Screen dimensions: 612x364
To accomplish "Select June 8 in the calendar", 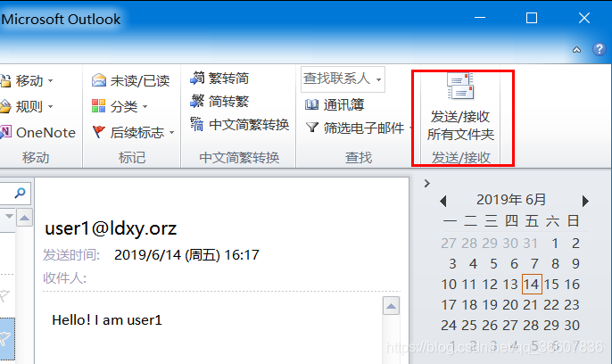I will [x=555, y=264].
